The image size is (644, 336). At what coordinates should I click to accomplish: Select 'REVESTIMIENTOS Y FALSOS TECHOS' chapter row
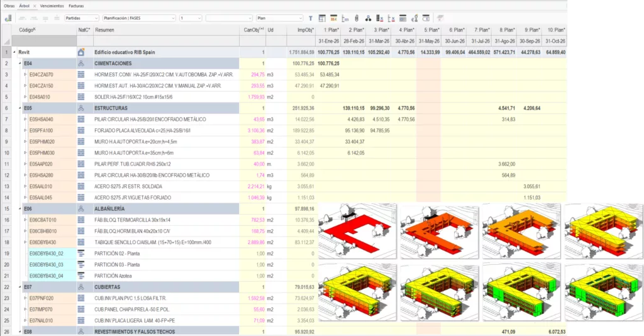[166, 332]
